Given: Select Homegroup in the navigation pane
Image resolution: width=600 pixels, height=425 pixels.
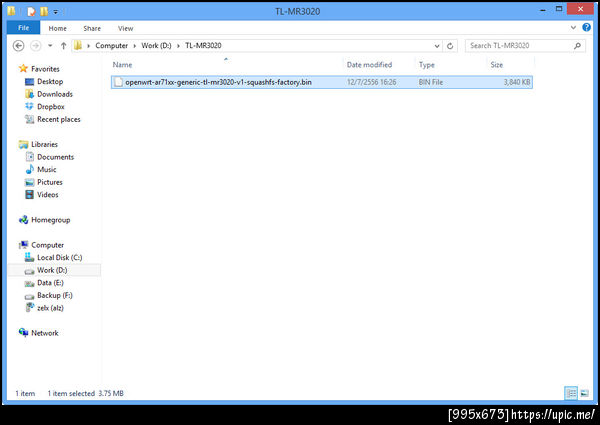Looking at the screenshot, I should [x=51, y=220].
